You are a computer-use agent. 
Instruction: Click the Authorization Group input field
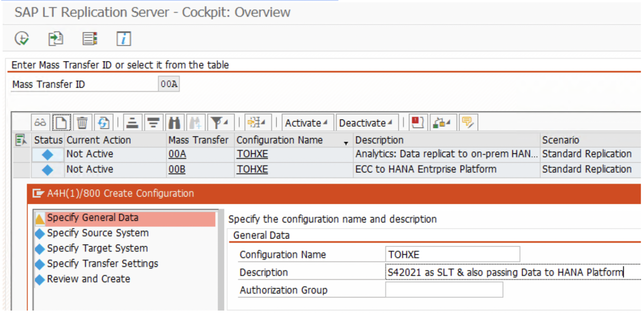(x=444, y=290)
